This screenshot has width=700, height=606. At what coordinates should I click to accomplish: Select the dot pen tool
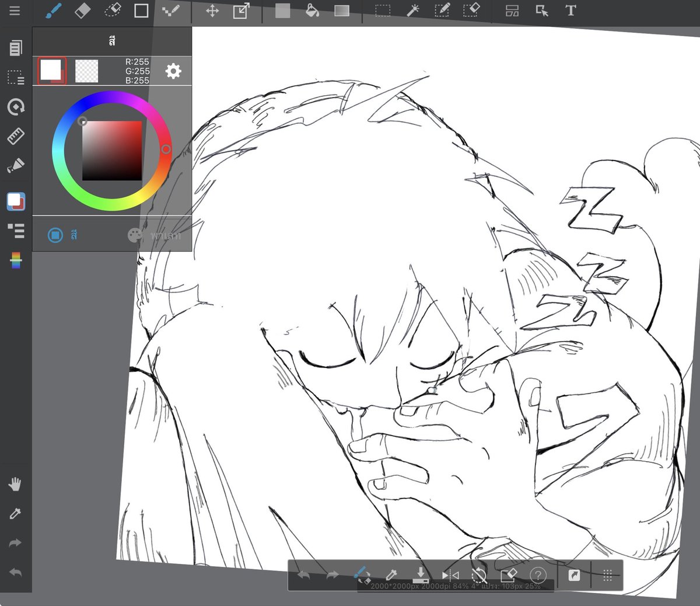pos(170,11)
